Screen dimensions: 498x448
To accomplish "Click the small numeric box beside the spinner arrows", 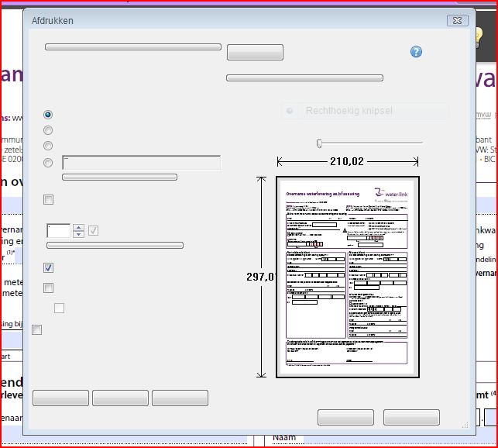I will coord(58,231).
